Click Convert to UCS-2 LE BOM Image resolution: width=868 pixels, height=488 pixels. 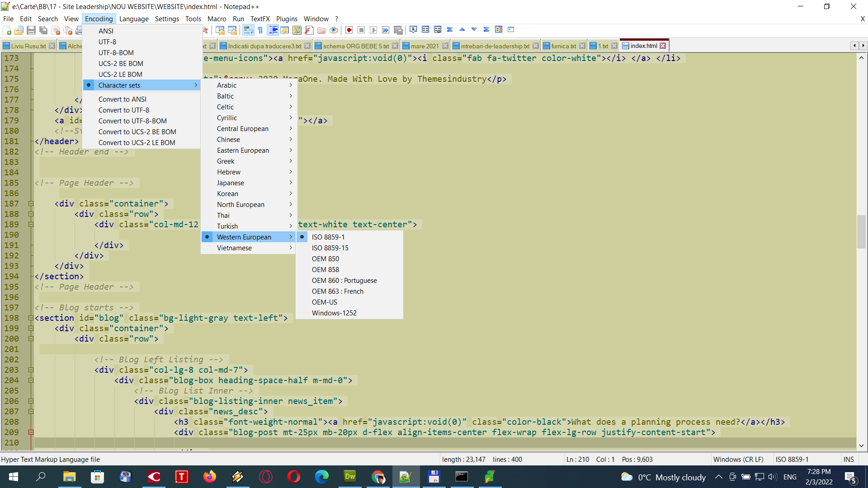(142, 142)
